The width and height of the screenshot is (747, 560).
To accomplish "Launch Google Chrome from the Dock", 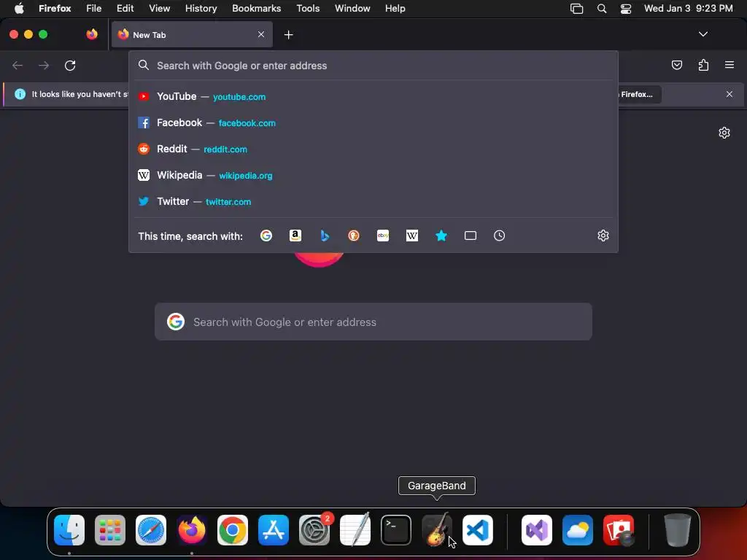I will pyautogui.click(x=233, y=530).
